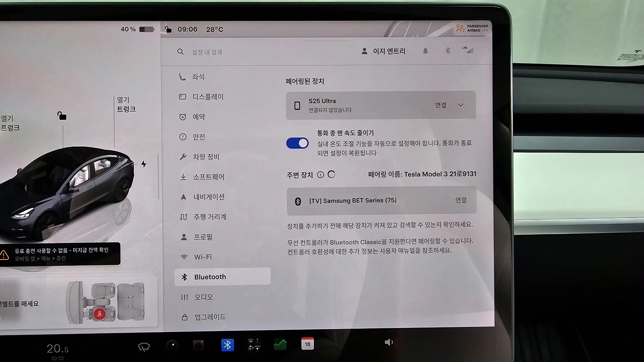644x362 pixels.
Task: Launch the blue Bluetooth app in the bottom bar
Action: point(227,345)
